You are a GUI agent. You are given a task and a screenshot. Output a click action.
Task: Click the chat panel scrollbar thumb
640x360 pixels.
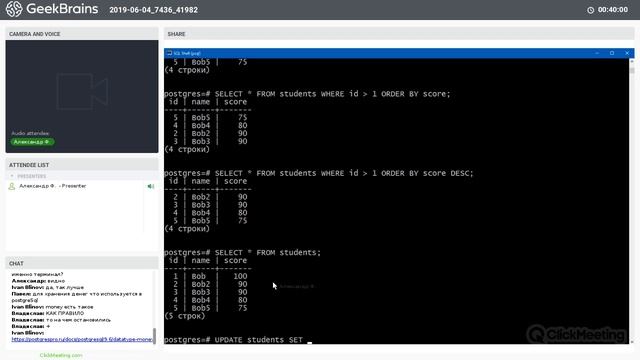(x=154, y=336)
